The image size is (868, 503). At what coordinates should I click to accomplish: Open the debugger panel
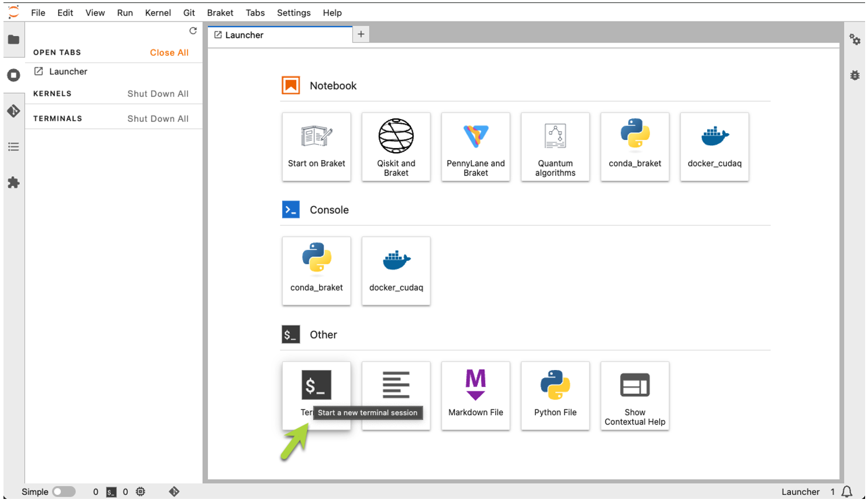pos(855,75)
